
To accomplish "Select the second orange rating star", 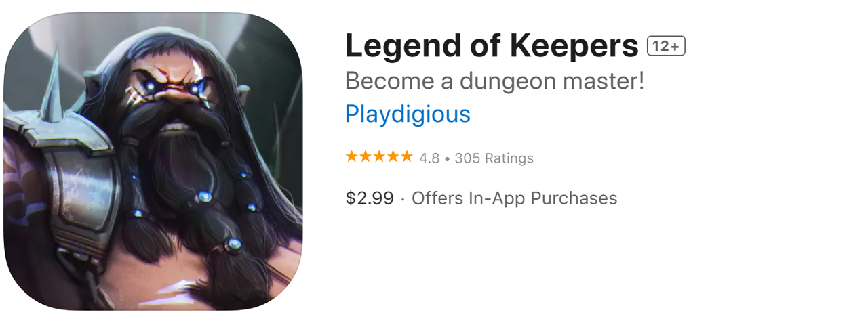I will tap(366, 157).
